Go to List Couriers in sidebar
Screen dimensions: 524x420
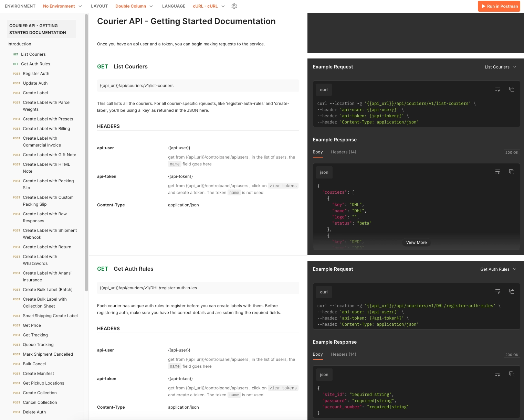pos(33,54)
